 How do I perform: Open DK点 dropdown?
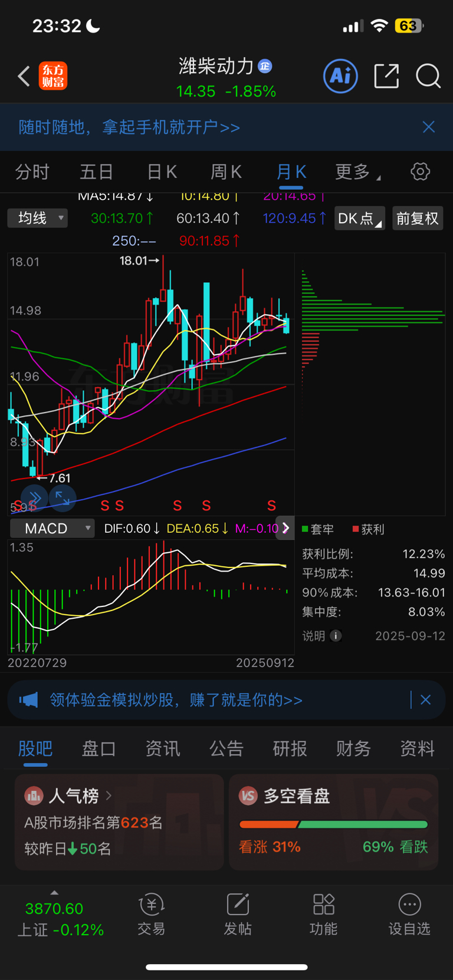[360, 218]
